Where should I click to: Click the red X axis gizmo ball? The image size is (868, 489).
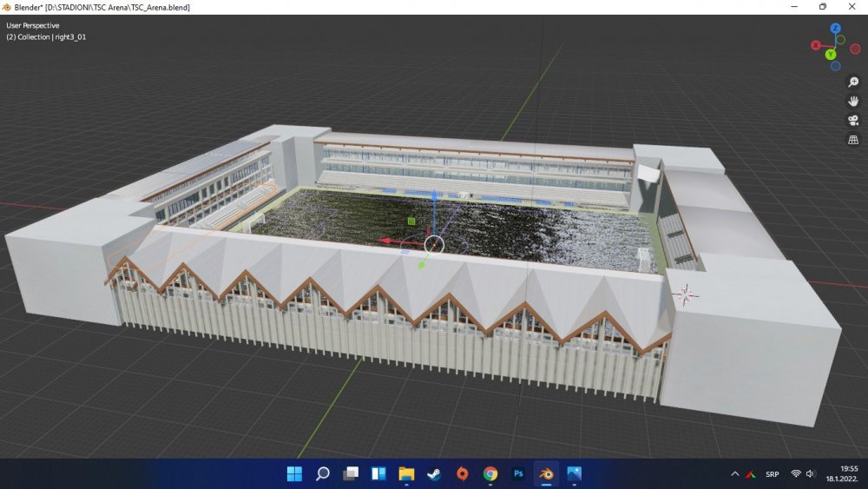point(816,45)
